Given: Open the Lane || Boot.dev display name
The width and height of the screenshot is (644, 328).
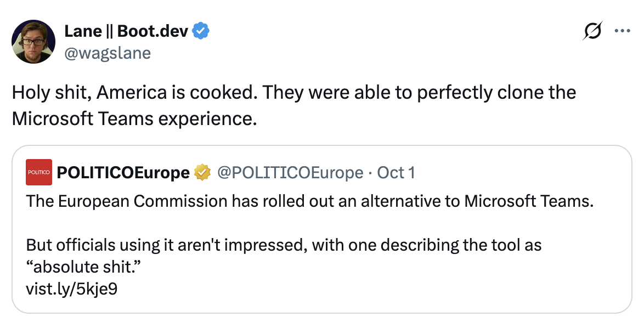Looking at the screenshot, I should (126, 31).
